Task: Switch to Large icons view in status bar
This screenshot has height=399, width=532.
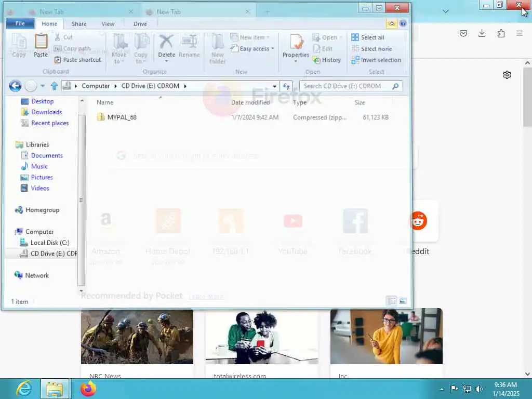Action: click(x=403, y=301)
